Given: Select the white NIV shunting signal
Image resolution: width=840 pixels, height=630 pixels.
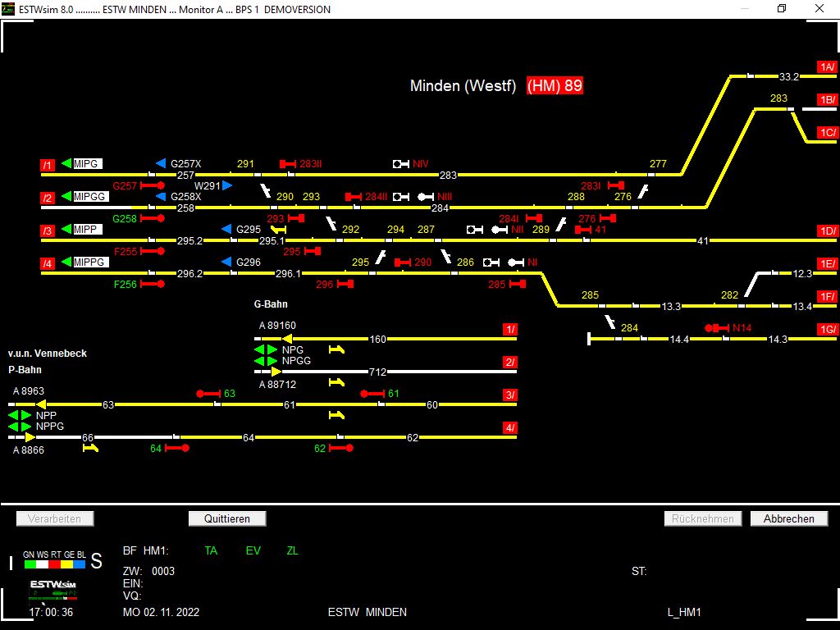Looking at the screenshot, I should click(x=401, y=164).
